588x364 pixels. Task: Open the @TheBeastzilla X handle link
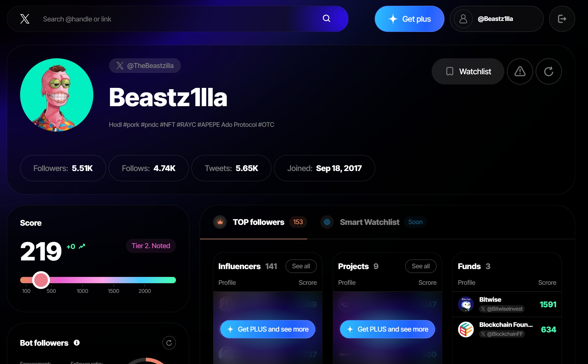click(x=145, y=66)
